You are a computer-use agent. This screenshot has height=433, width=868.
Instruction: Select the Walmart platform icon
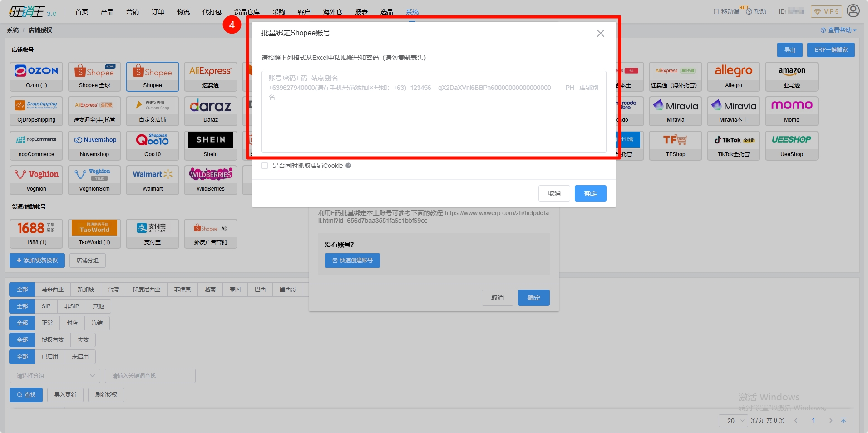click(152, 180)
